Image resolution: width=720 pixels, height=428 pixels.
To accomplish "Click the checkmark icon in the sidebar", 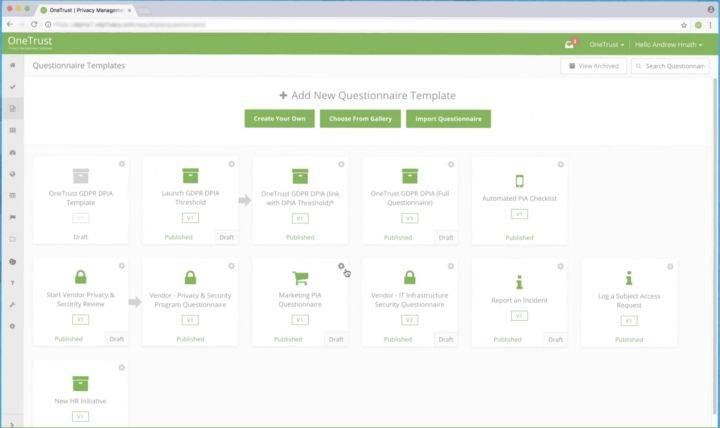I will (x=12, y=87).
